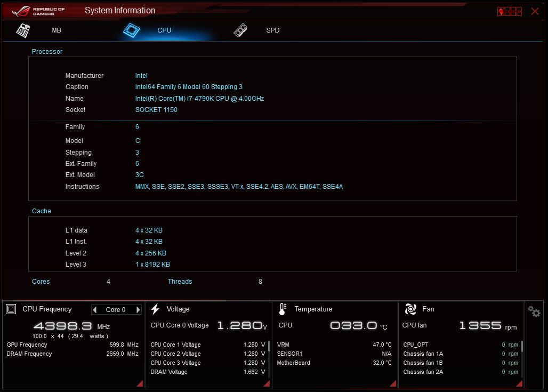
Task: Click the Threads label
Action: coord(180,282)
